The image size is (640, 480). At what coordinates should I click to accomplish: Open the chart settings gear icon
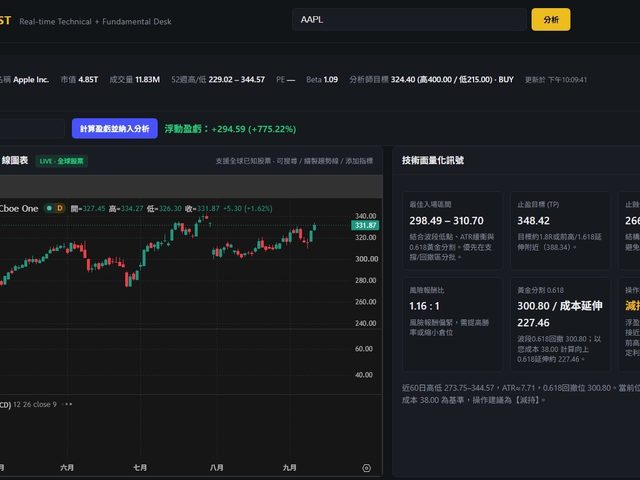pyautogui.click(x=367, y=468)
